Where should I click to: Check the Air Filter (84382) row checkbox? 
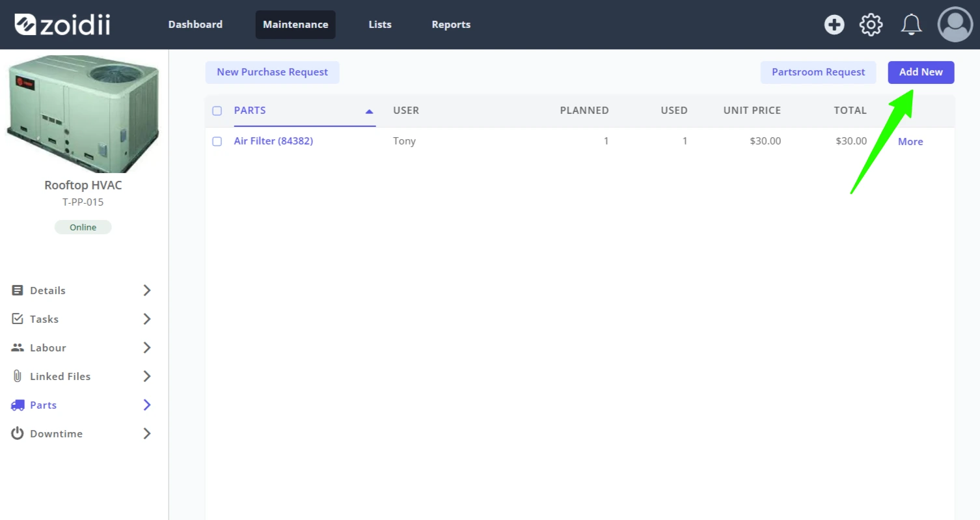point(217,141)
